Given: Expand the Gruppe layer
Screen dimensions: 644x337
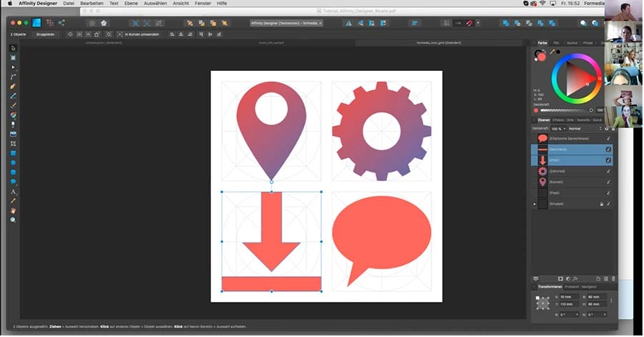Looking at the screenshot, I should click(535, 205).
